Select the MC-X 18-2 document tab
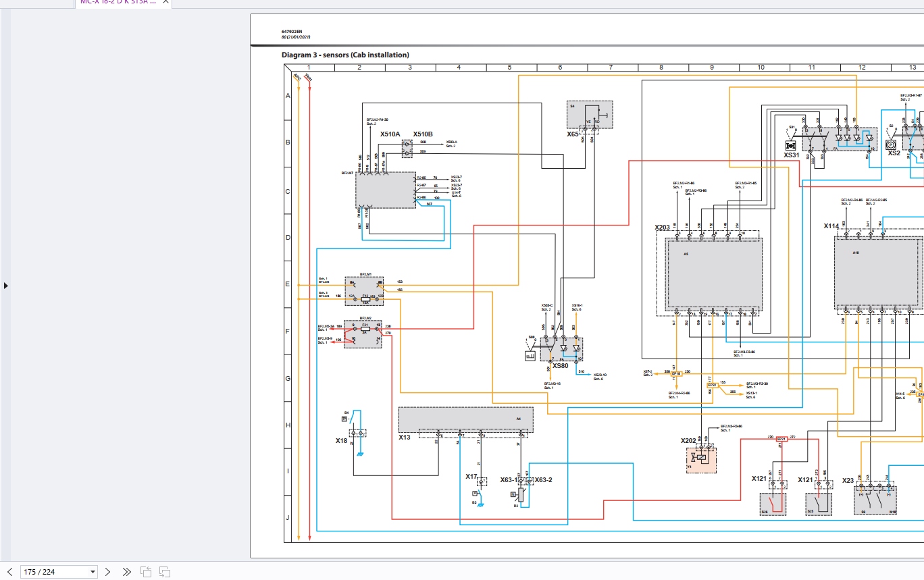The image size is (924, 580). 118,2
